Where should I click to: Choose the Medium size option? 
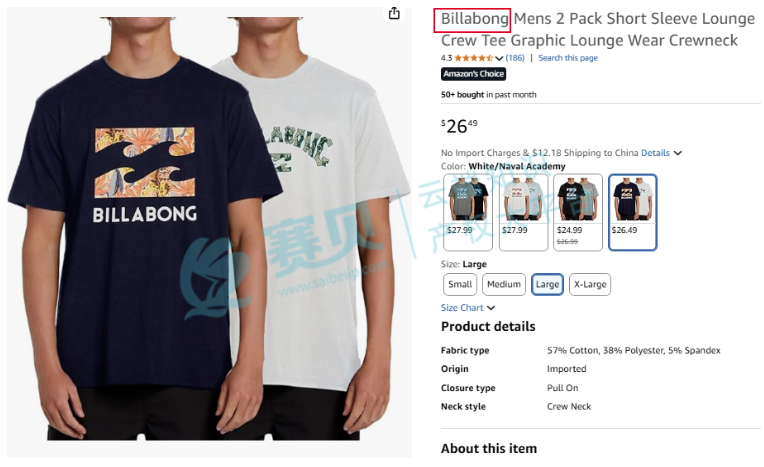click(x=504, y=284)
